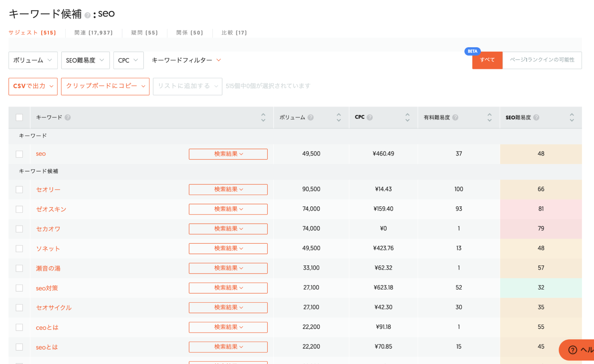Open the SEO難易度 filter dropdown
Image resolution: width=594 pixels, height=364 pixels.
pos(85,60)
